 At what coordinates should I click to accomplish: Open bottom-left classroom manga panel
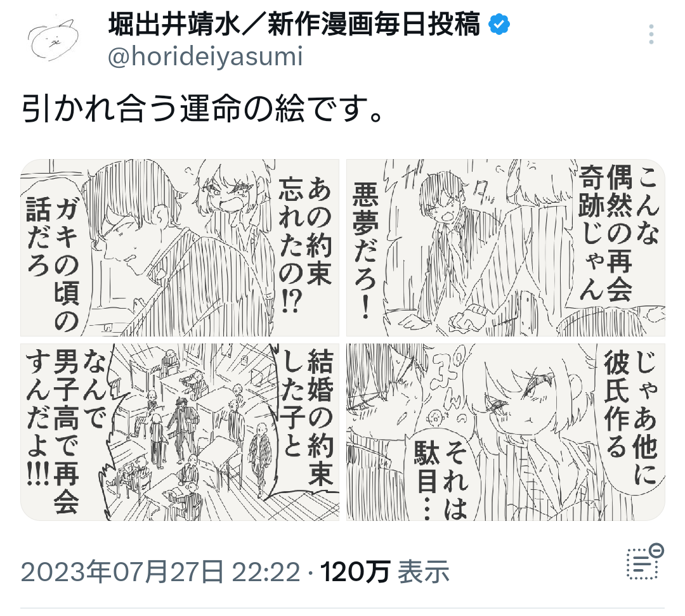tap(179, 432)
